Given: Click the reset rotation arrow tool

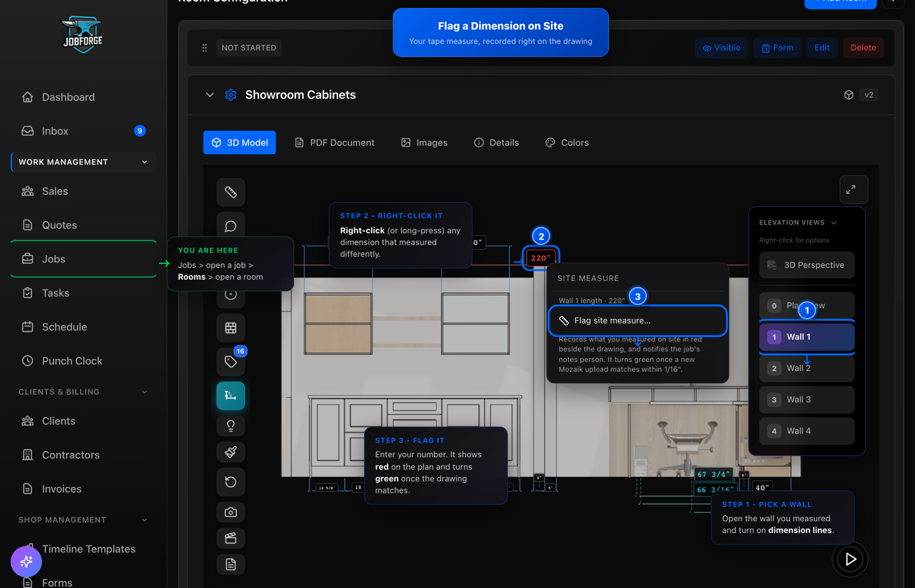Looking at the screenshot, I should (231, 482).
